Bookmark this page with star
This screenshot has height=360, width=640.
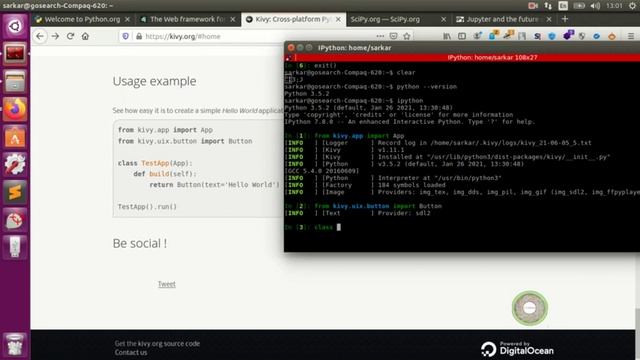[407, 36]
